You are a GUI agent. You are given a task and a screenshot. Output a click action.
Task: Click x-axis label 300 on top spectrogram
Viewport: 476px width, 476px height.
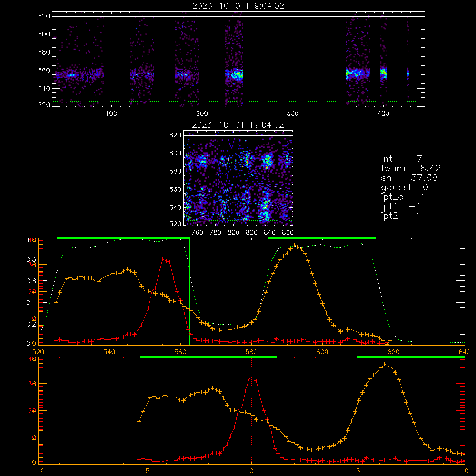293,114
